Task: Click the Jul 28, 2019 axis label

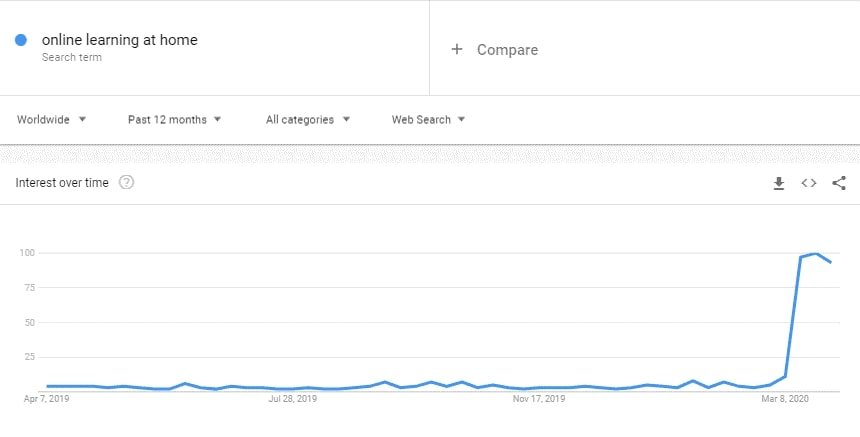Action: click(292, 399)
